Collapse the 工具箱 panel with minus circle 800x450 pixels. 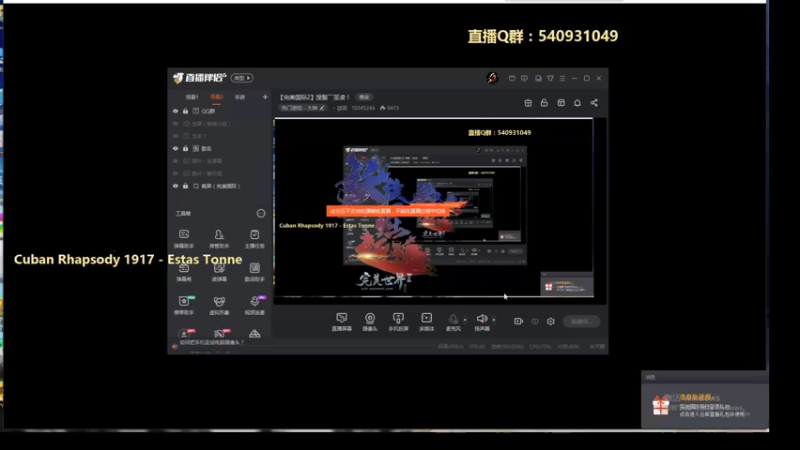(261, 213)
